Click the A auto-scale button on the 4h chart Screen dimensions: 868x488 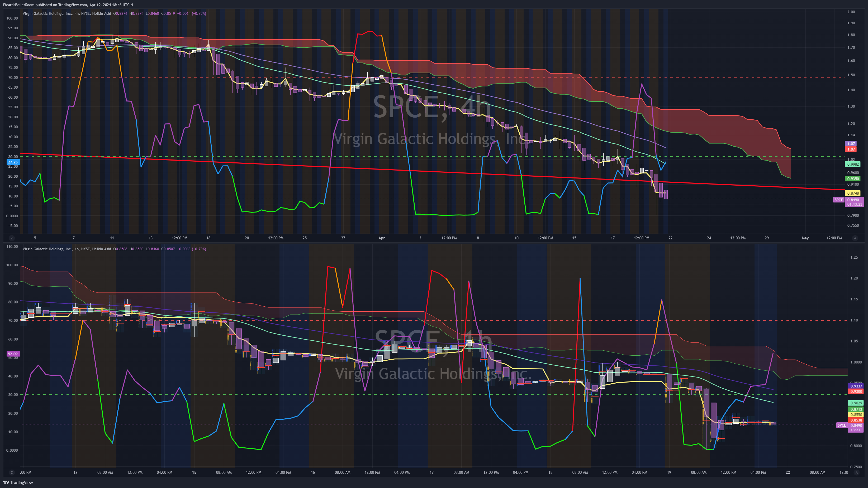click(x=855, y=238)
